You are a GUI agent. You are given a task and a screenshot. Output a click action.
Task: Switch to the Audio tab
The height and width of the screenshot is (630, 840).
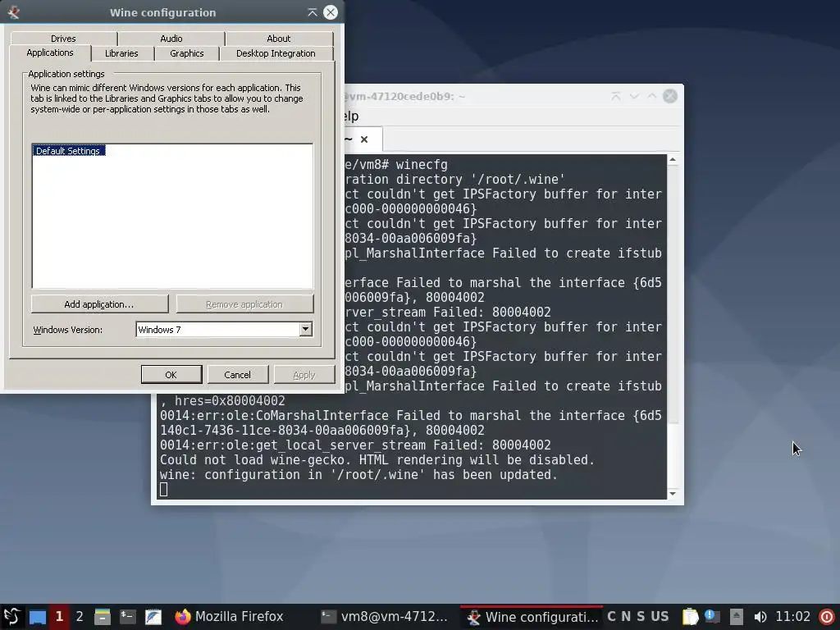click(171, 39)
